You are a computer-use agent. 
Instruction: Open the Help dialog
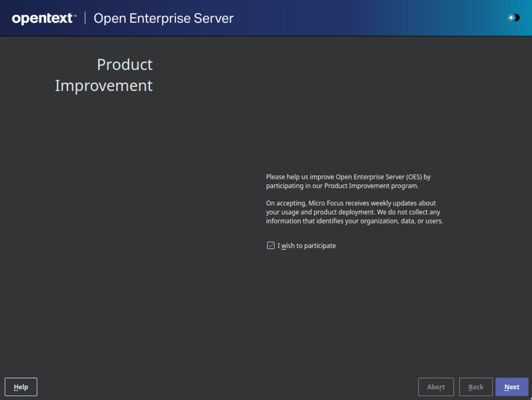[x=21, y=387]
